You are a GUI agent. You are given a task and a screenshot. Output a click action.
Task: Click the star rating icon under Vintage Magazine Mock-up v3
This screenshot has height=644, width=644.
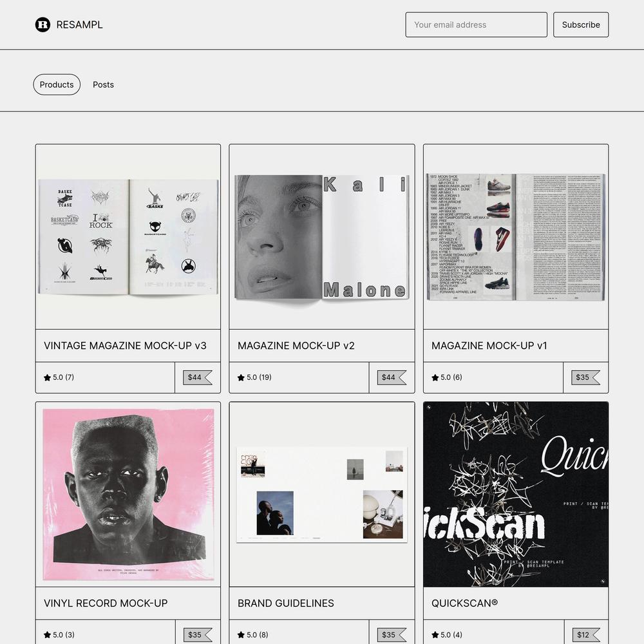coord(47,377)
